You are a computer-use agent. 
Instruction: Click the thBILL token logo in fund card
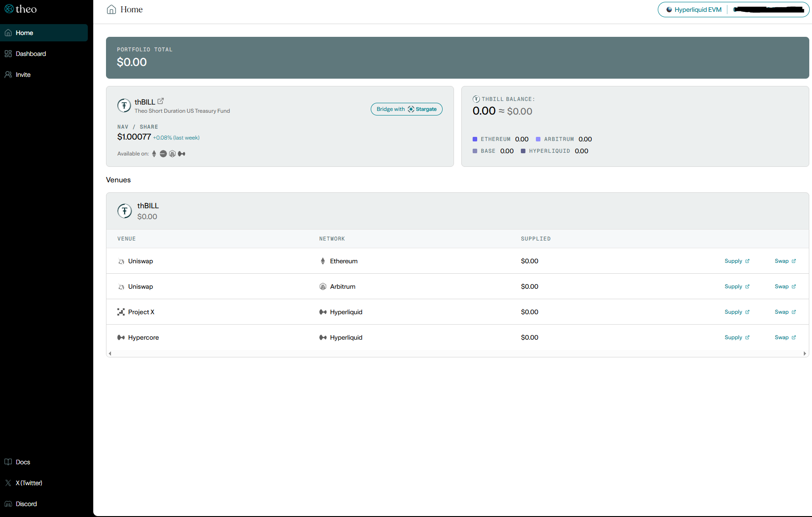pyautogui.click(x=124, y=105)
